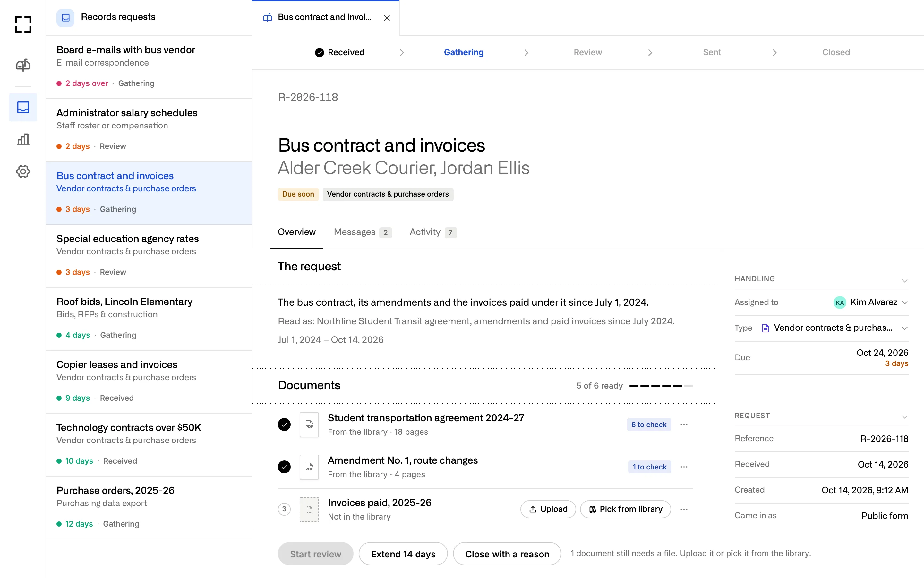This screenshot has width=924, height=578.
Task: Toggle the check on Amendment No. 1
Action: [284, 467]
